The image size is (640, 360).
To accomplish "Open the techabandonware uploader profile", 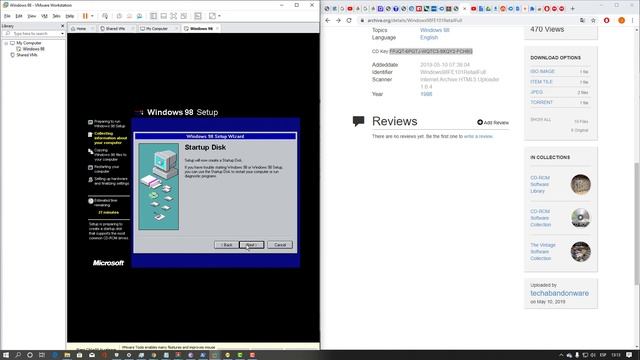I will click(560, 293).
